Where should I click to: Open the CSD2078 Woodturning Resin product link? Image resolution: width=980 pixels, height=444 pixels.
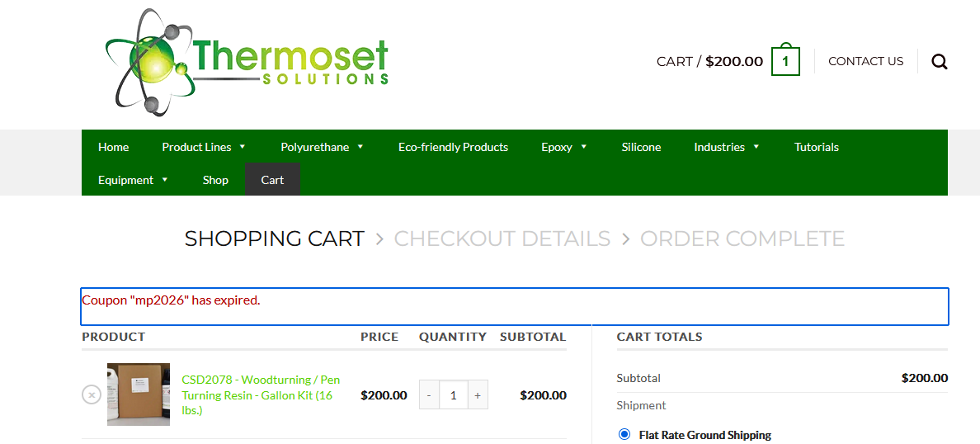point(261,395)
